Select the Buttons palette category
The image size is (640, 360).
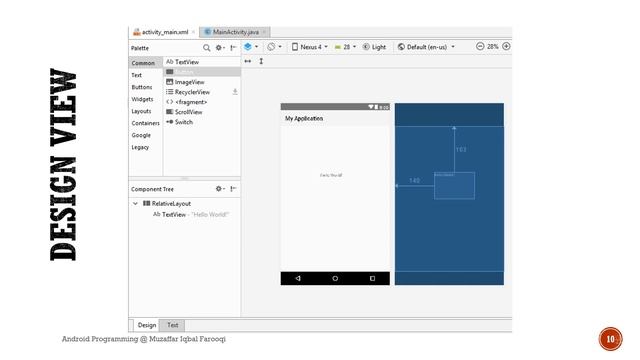[x=142, y=87]
